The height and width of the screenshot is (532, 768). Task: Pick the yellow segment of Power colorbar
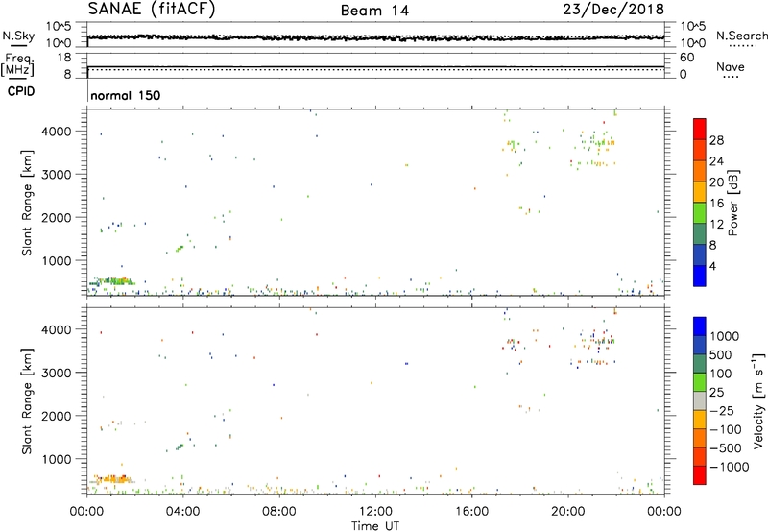tap(701, 193)
